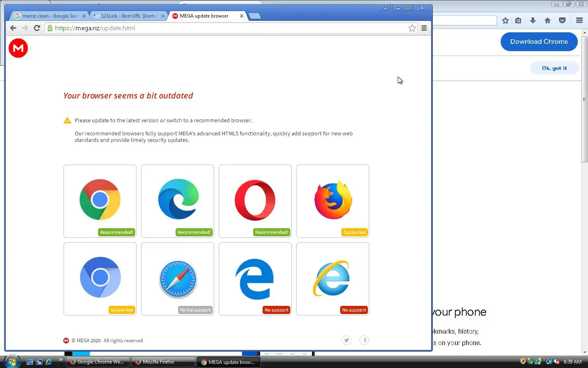The height and width of the screenshot is (368, 588).
Task: Switch to MEGA update brow... taskbar button
Action: click(x=229, y=362)
